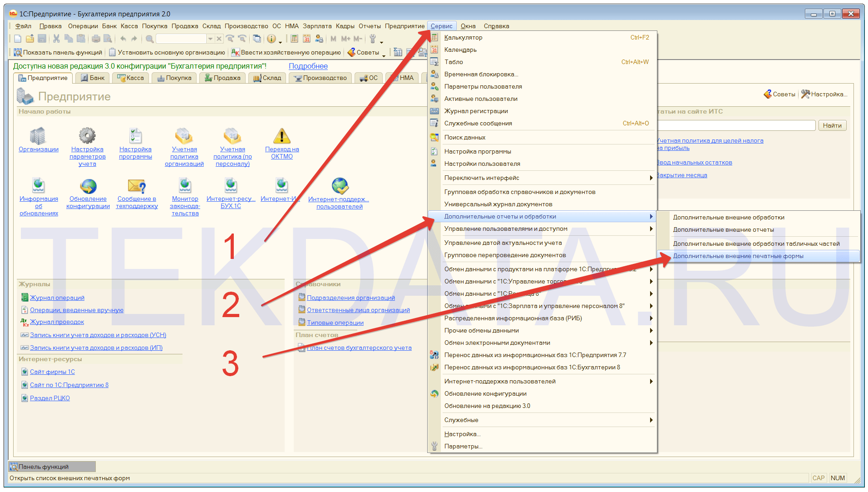
Task: Click the Open file toolbar icon
Action: (x=30, y=39)
